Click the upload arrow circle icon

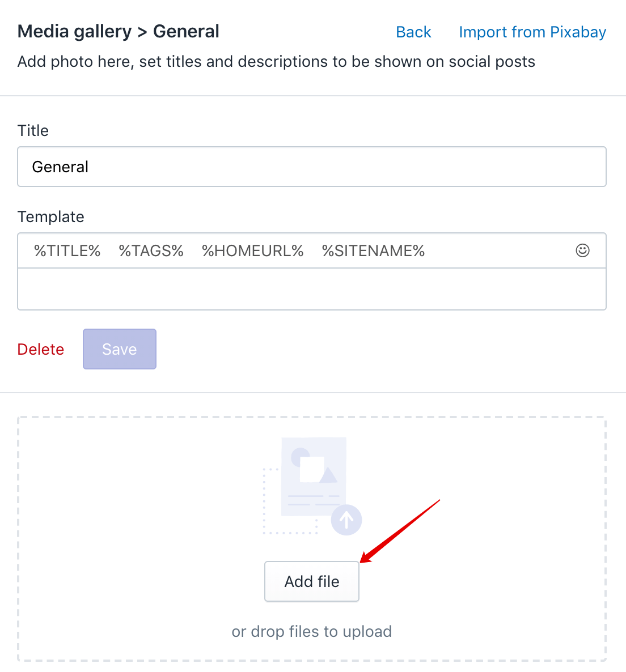[346, 520]
